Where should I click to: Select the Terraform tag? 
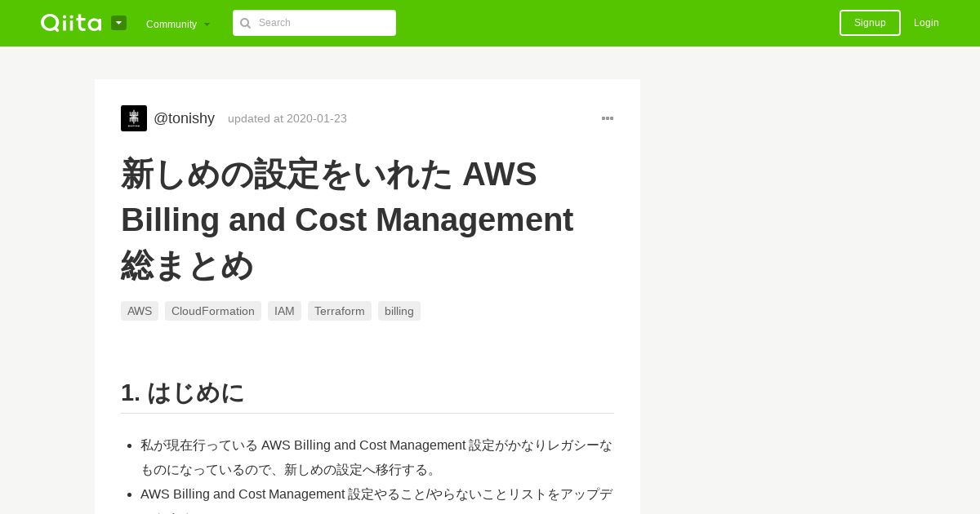coord(340,311)
